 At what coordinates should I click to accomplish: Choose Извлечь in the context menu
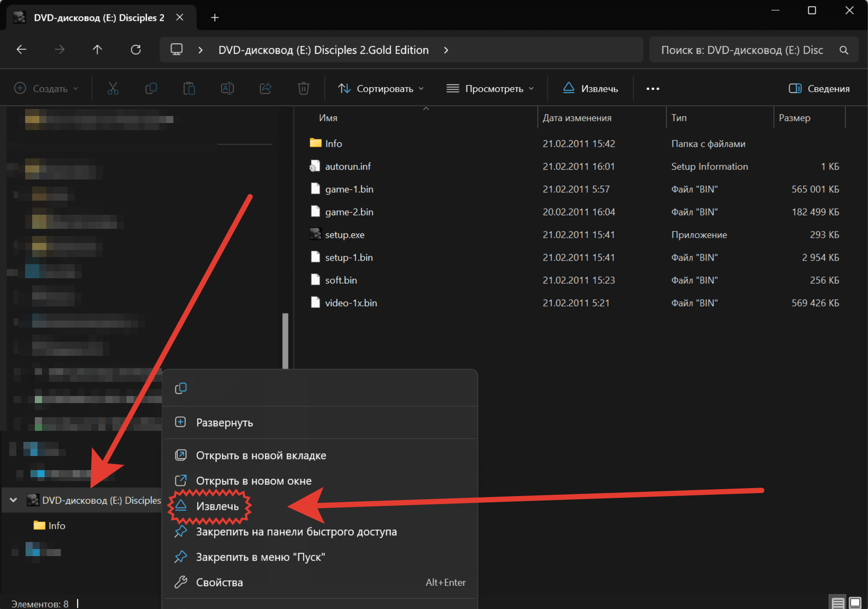[321, 506]
